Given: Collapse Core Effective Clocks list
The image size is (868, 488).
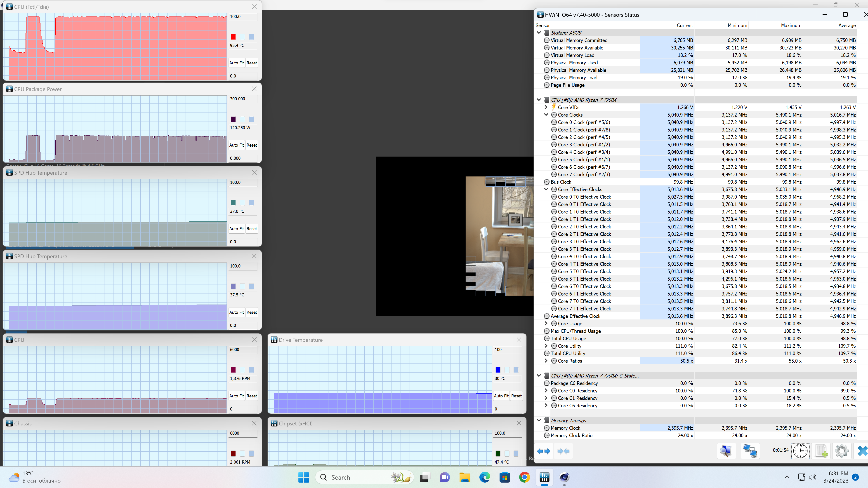Looking at the screenshot, I should point(546,189).
